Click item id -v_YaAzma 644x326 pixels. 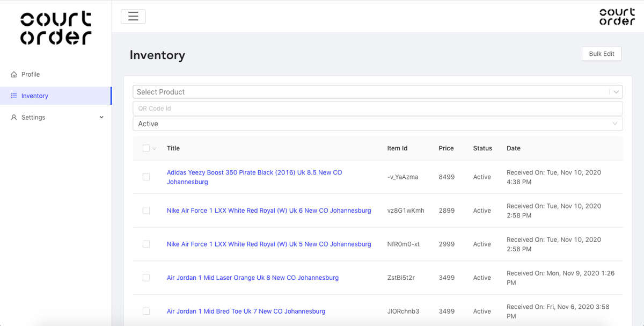(x=402, y=177)
